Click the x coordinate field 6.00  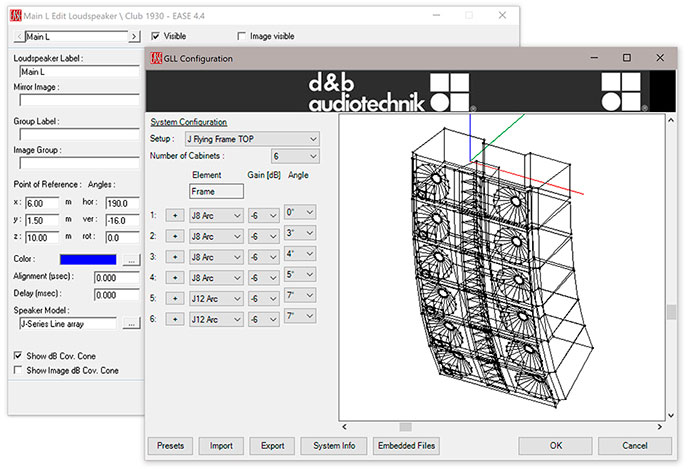point(42,203)
